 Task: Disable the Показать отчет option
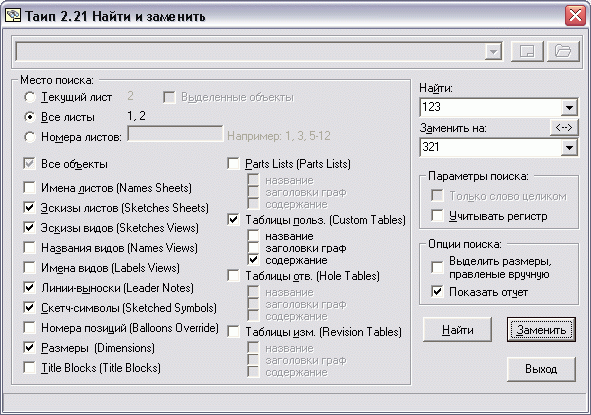437,292
